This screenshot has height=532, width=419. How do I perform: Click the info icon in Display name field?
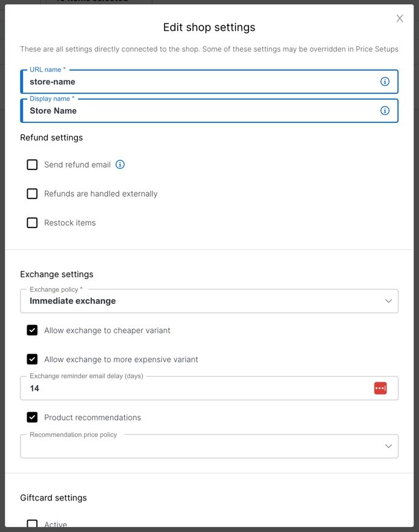(x=385, y=111)
